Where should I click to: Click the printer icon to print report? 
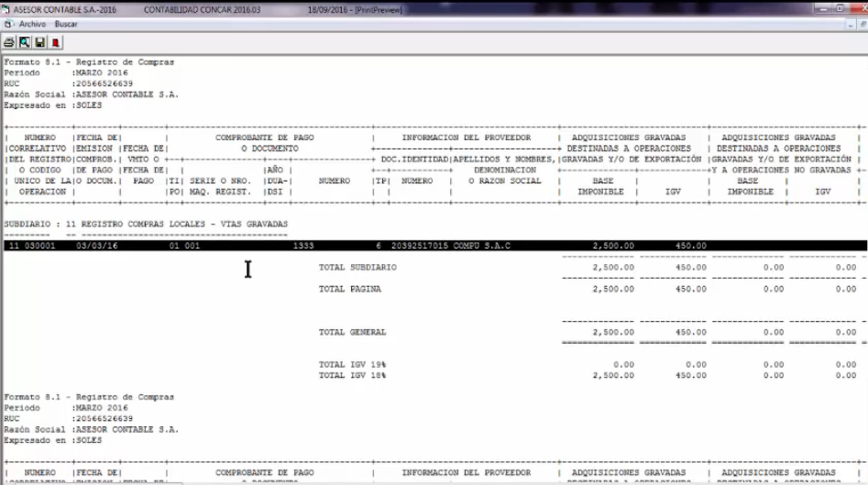(x=9, y=42)
